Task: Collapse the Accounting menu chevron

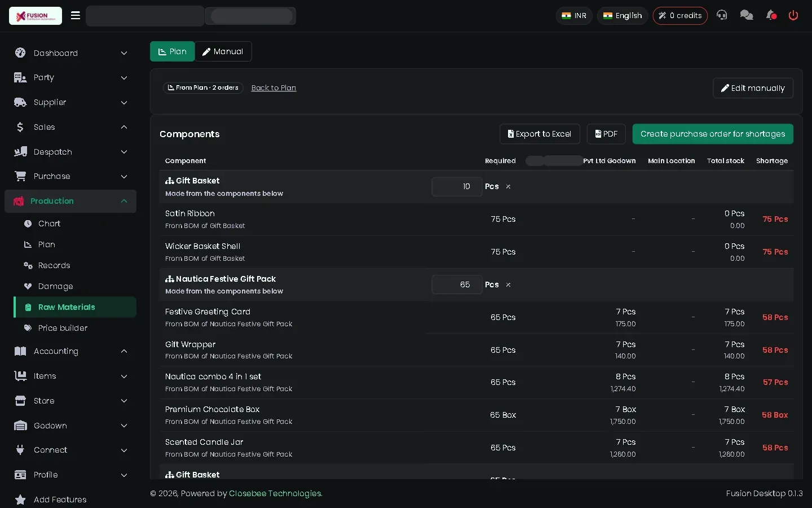Action: click(124, 351)
